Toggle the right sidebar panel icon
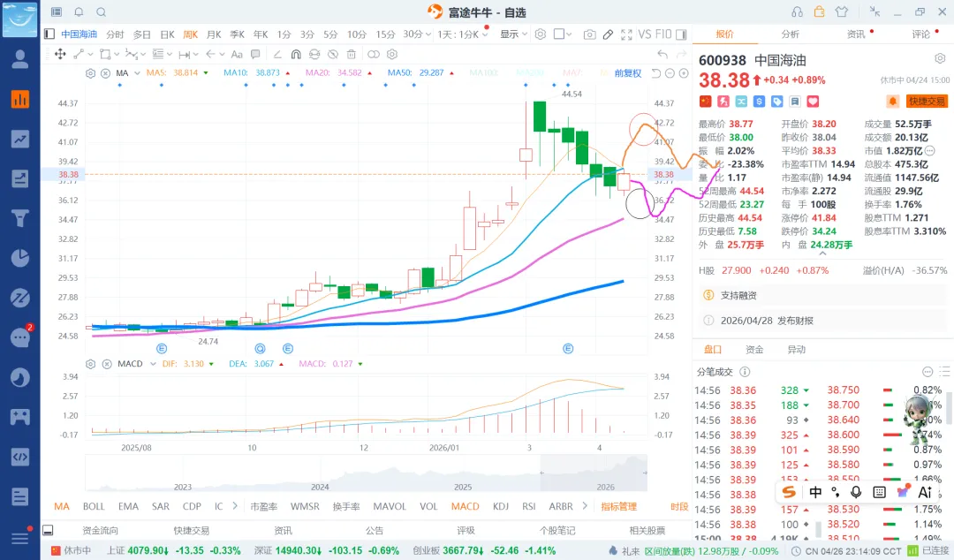 [x=681, y=34]
